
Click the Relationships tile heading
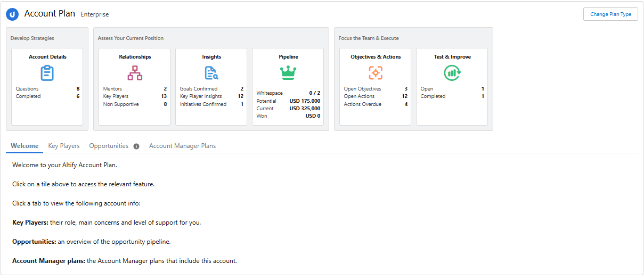[135, 56]
